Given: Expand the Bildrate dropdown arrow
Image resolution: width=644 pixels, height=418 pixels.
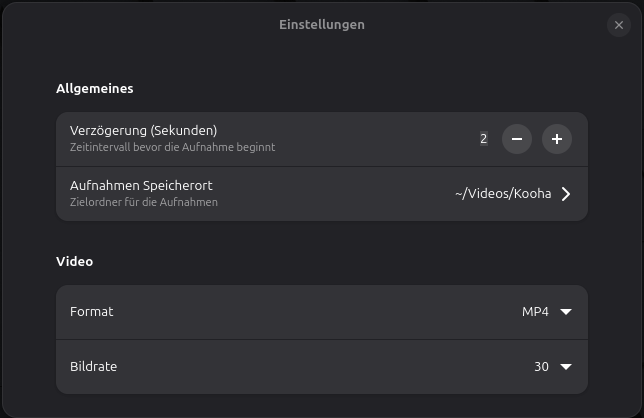Looking at the screenshot, I should click(566, 367).
